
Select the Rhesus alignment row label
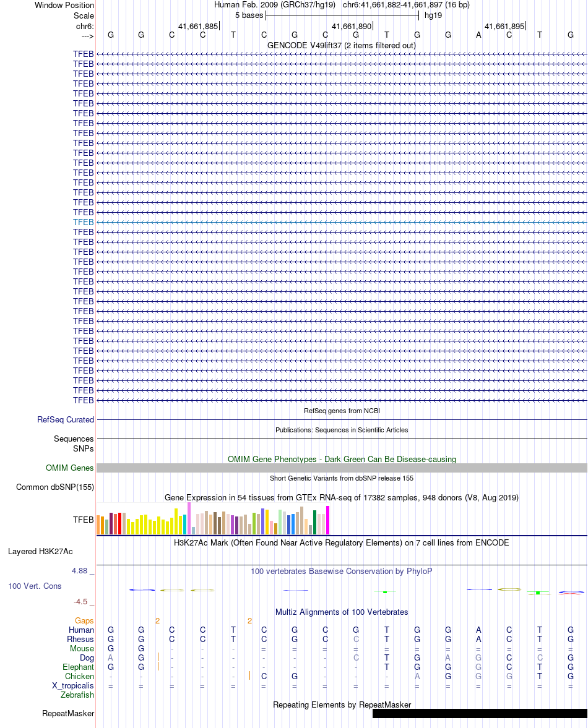(80, 640)
